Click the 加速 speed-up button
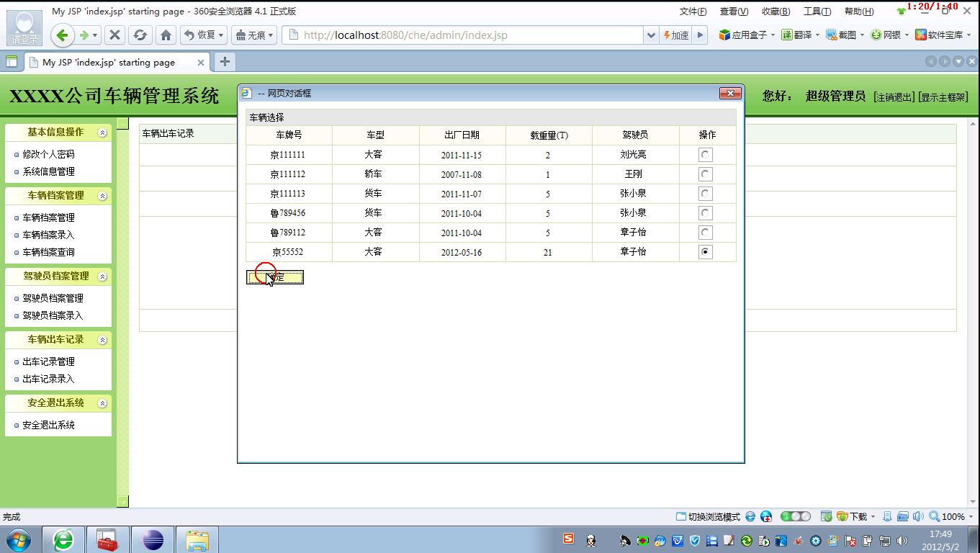Screen dimensions: 980x553 tap(675, 35)
